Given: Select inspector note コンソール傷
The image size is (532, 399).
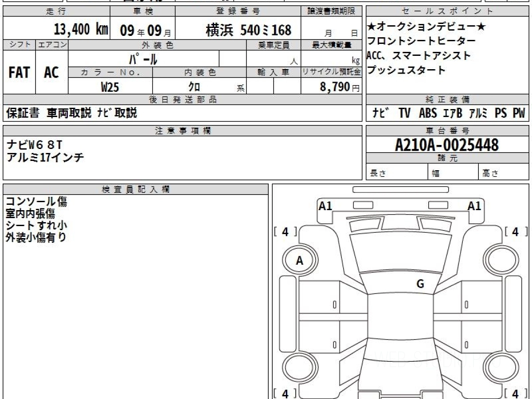Looking at the screenshot, I should click(x=36, y=202).
